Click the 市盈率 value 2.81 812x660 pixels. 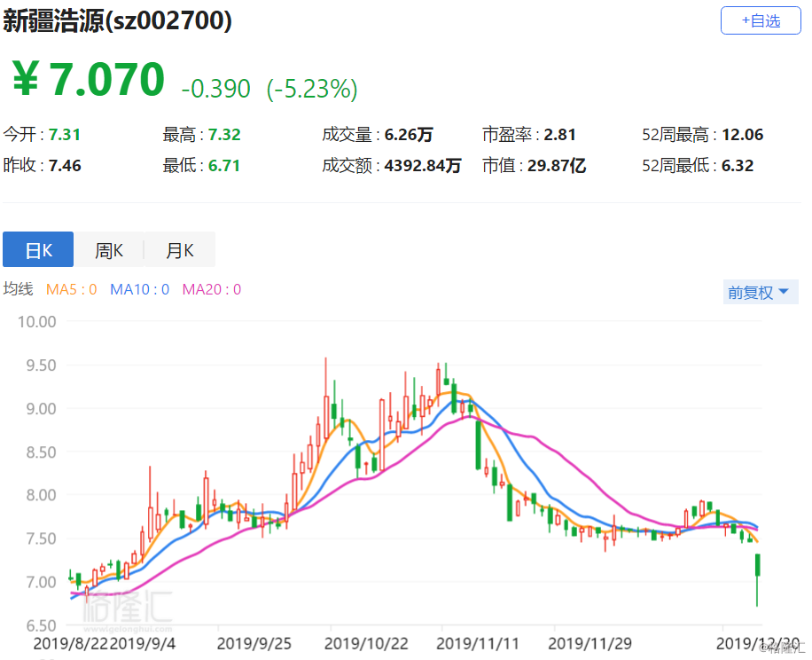pyautogui.click(x=560, y=135)
